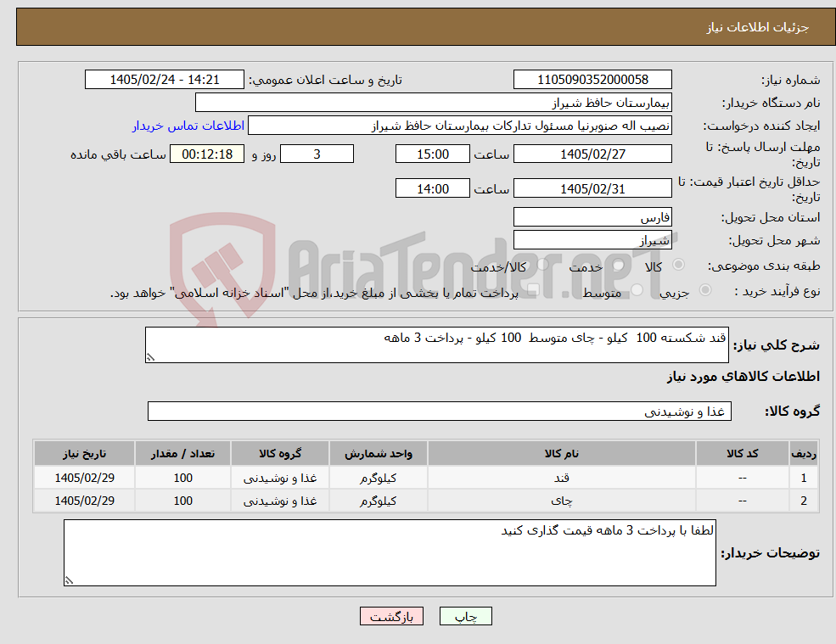
Task: Click quantity 100 in the قند row
Action: click(x=182, y=478)
